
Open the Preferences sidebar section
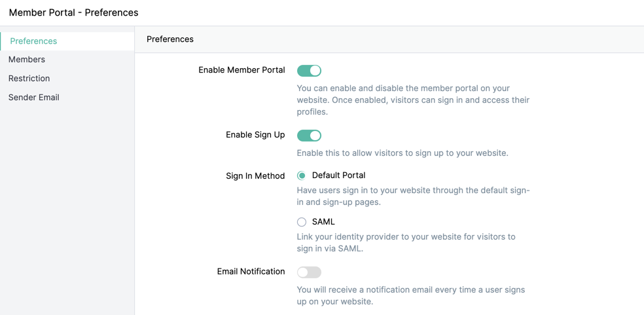[x=67, y=41]
